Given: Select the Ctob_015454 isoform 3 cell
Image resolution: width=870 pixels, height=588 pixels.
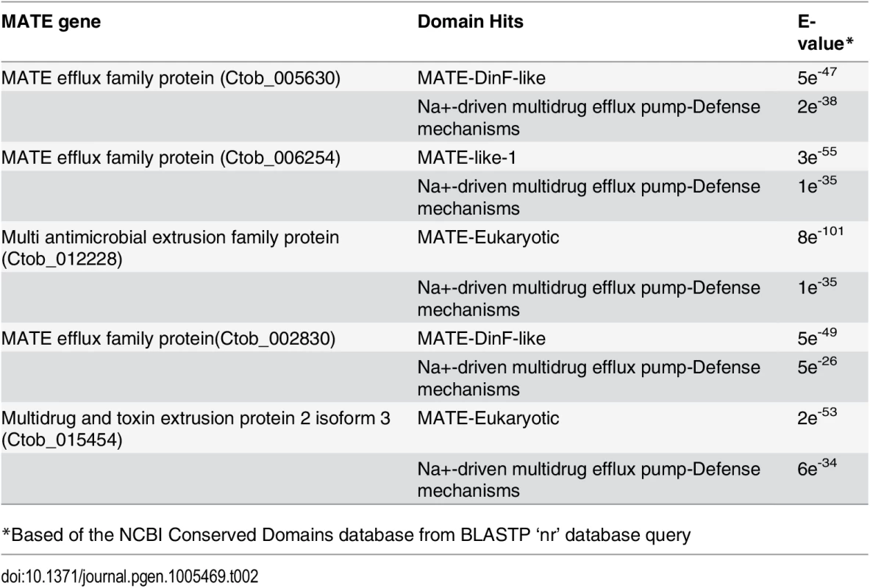Looking at the screenshot, I should click(196, 429).
